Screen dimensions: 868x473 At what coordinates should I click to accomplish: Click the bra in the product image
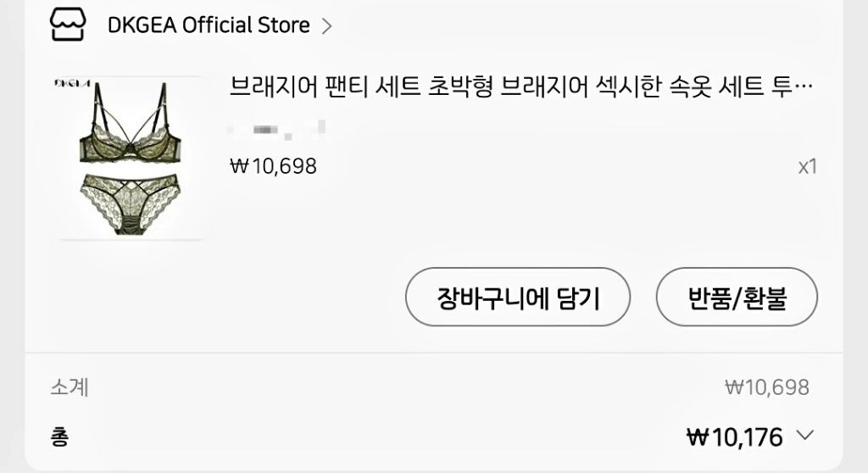(131, 125)
